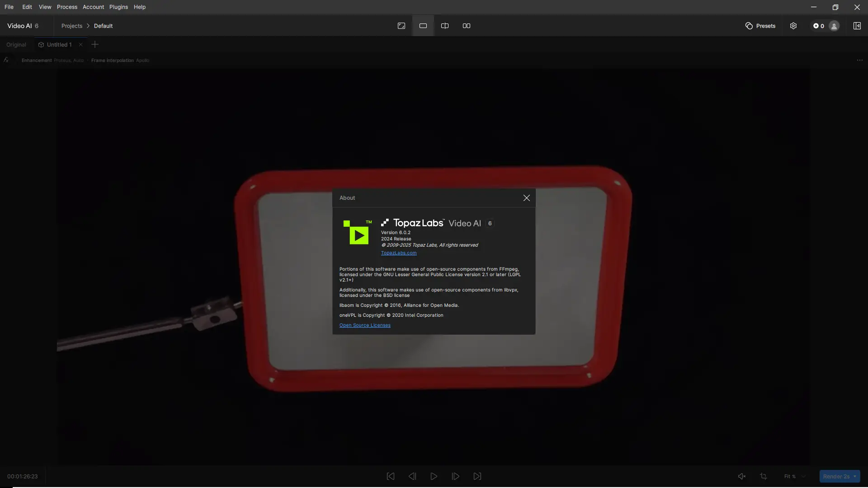Screen dimensions: 868x488
Task: Switch to single full view layout icon
Action: [x=423, y=26]
